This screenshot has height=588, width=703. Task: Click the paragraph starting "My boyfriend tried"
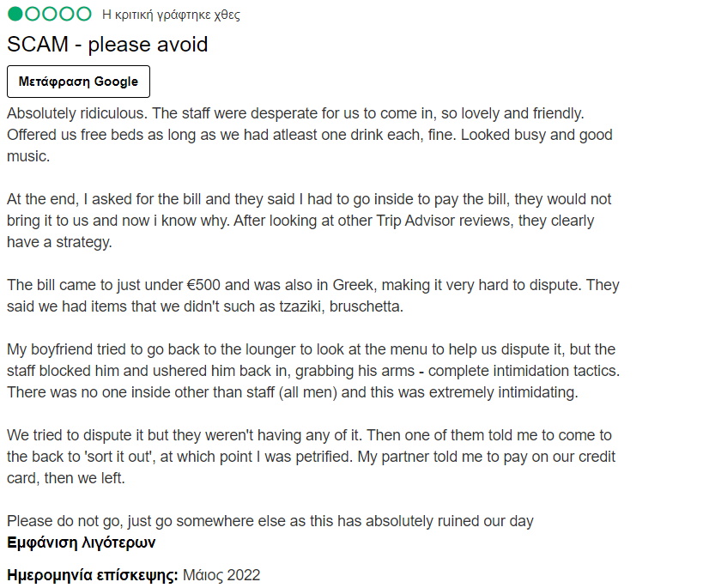click(312, 371)
